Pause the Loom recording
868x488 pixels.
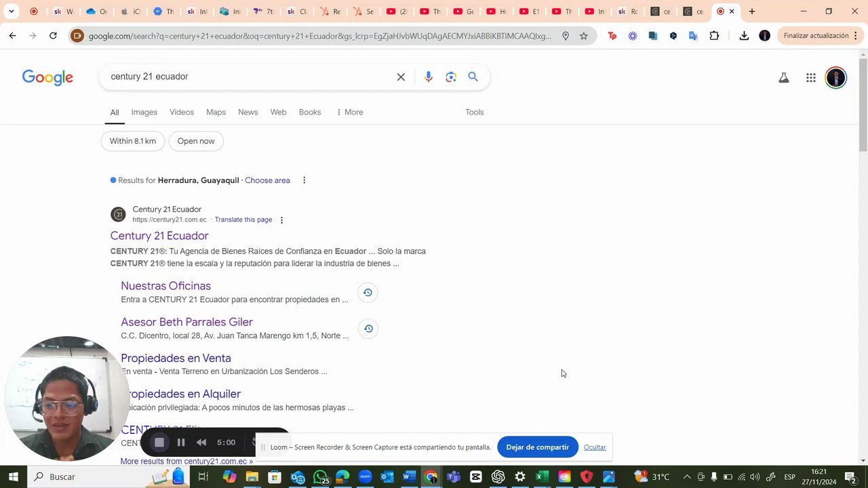pyautogui.click(x=181, y=443)
